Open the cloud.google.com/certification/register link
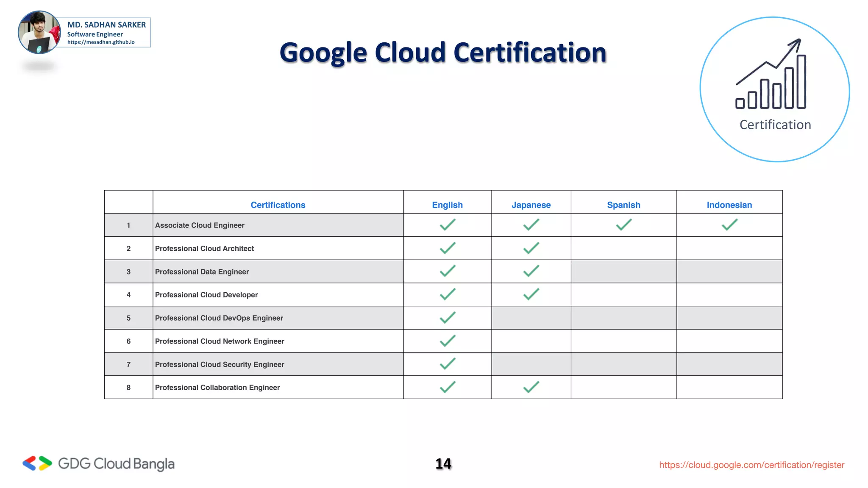The height and width of the screenshot is (488, 868). click(x=751, y=465)
